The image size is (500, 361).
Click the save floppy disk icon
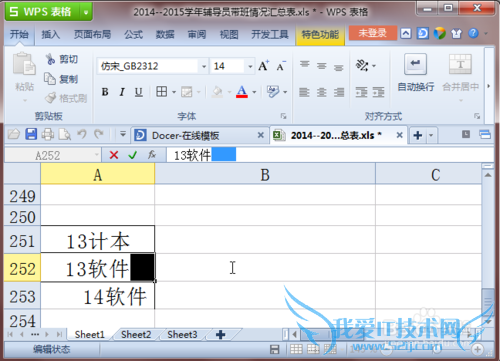click(x=31, y=134)
